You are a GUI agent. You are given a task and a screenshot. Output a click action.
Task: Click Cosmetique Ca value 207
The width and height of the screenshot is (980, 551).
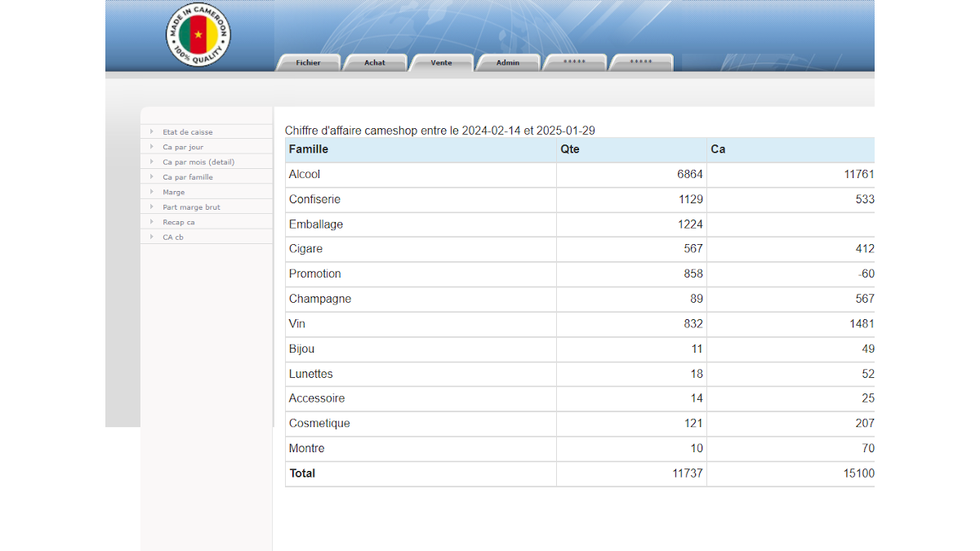[865, 424]
